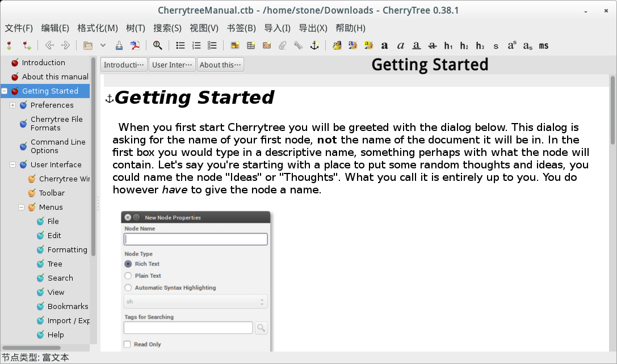
Task: Open the 搜索(S) menu
Action: coord(167,28)
